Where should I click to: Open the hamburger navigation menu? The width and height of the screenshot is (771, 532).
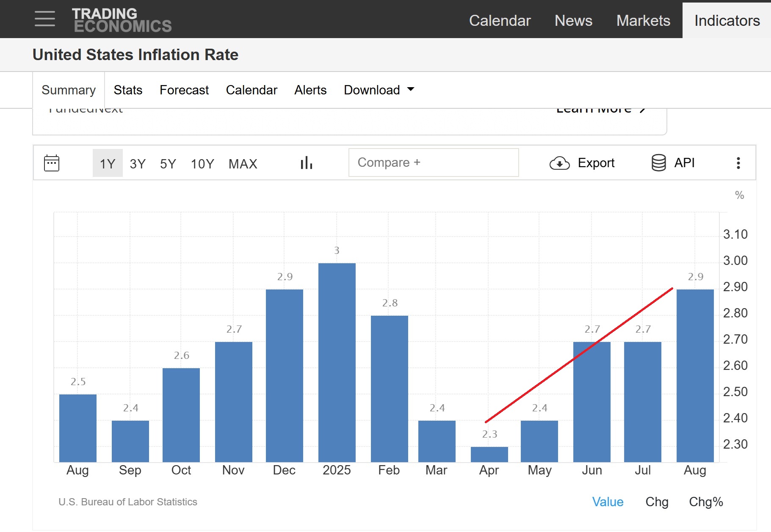45,19
